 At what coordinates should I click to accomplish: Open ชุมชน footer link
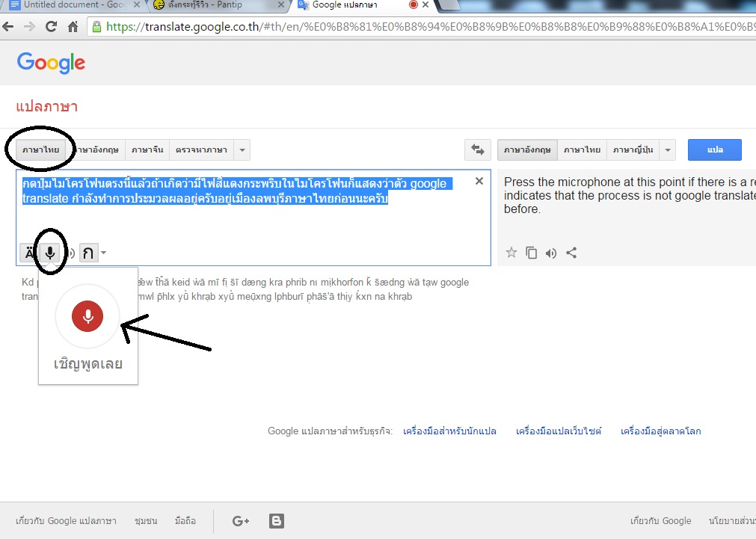pos(146,520)
